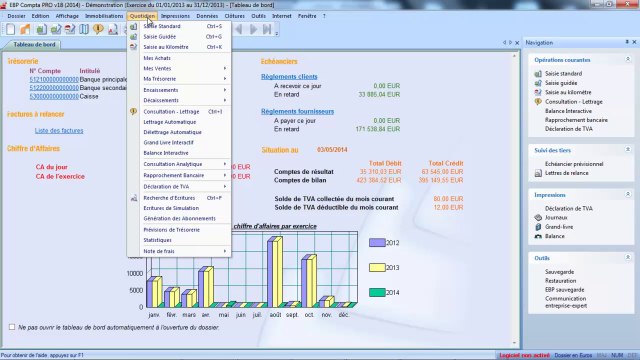
Task: Click the previous record arrow in toolbar
Action: (239, 29)
